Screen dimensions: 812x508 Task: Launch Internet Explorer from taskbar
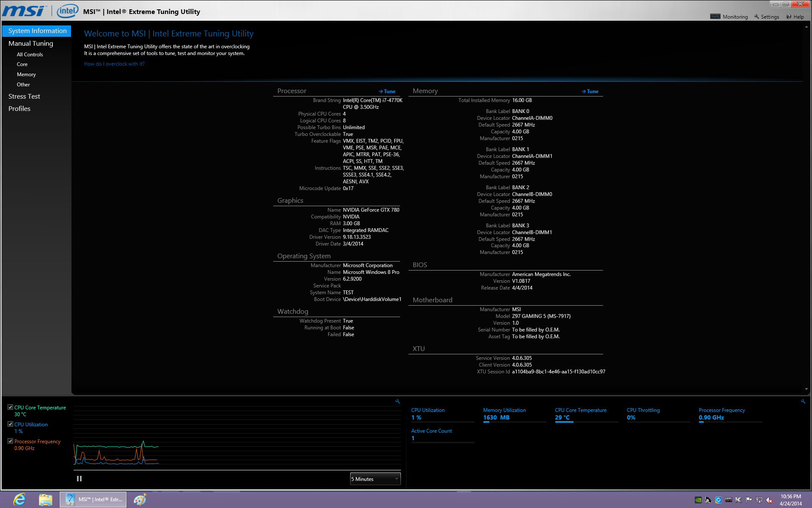click(19, 500)
